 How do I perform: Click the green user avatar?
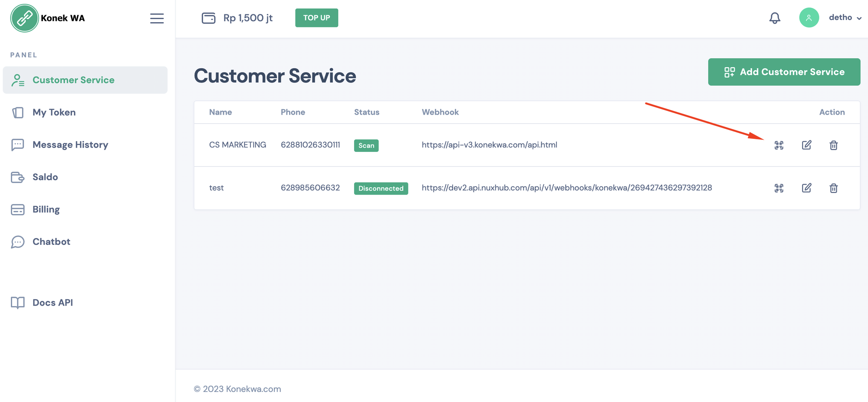tap(809, 18)
